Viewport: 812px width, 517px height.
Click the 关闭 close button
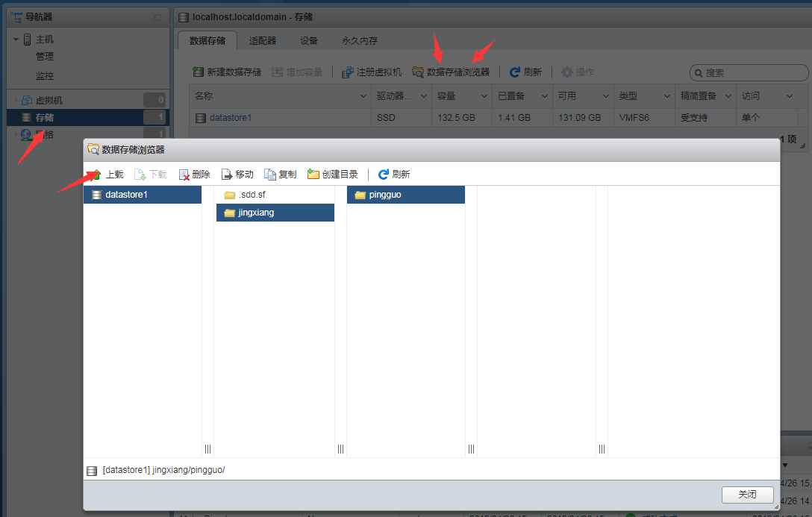[747, 495]
